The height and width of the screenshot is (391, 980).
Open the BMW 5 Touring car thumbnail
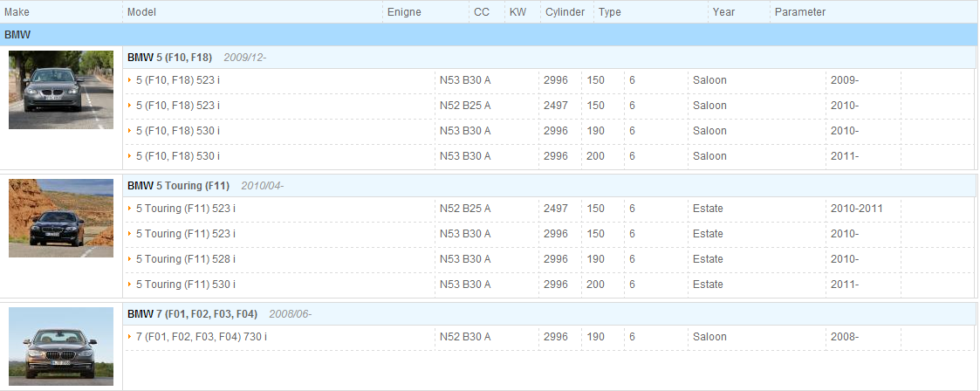61,218
